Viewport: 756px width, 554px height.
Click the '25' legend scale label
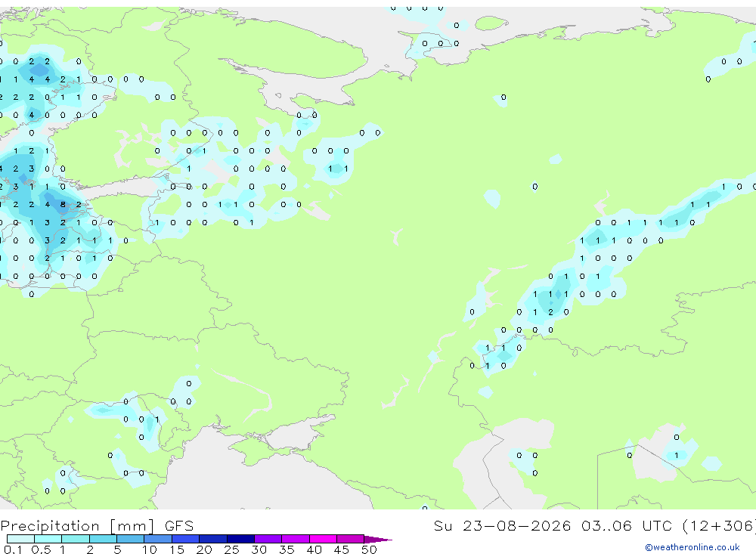231,549
